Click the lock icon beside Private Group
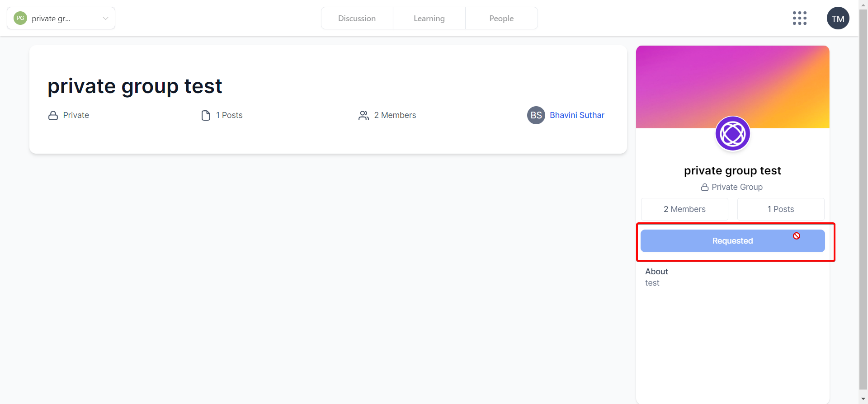 (704, 187)
